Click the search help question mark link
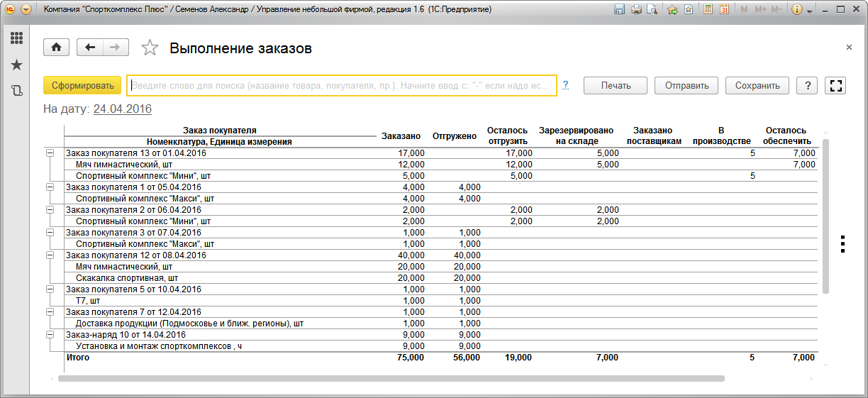The image size is (868, 398). pyautogui.click(x=566, y=85)
